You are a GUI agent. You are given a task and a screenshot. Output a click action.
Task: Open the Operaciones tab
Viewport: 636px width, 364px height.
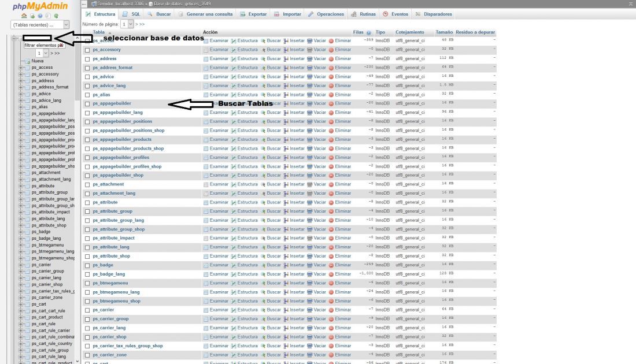click(326, 14)
